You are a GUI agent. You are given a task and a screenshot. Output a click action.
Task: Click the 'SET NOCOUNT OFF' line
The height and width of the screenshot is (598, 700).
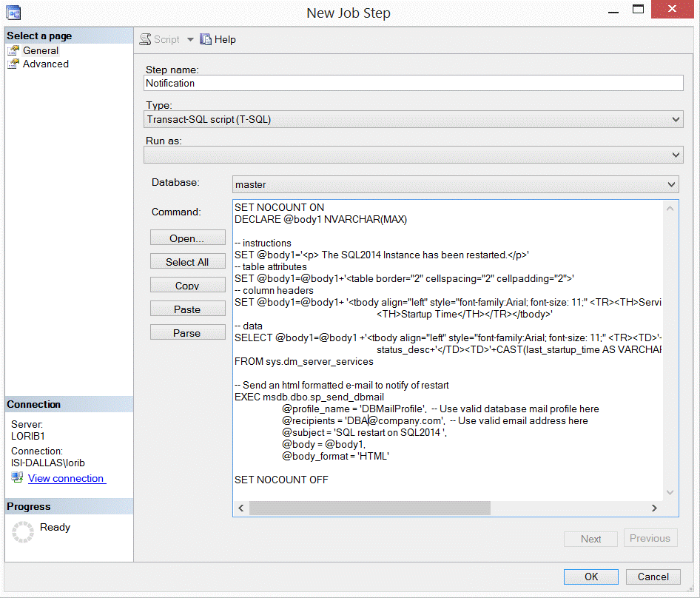[281, 480]
